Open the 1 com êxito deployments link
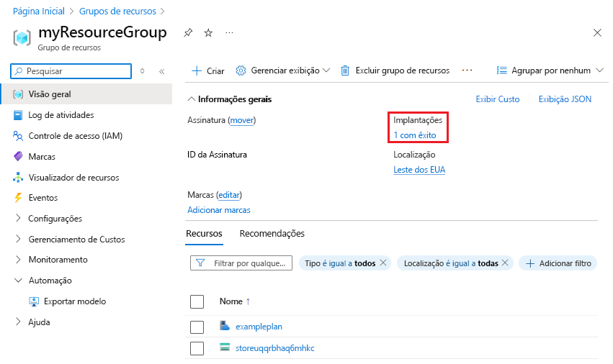The width and height of the screenshot is (613, 364). coord(414,135)
